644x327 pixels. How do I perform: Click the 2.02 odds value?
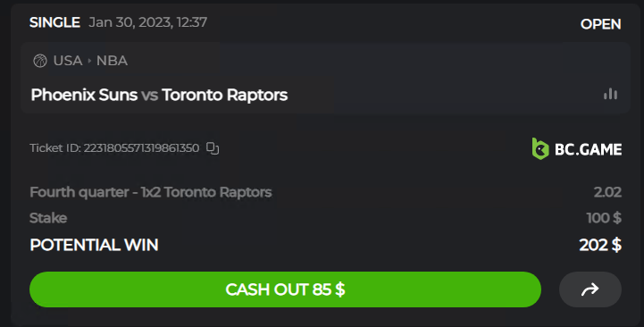click(x=607, y=192)
